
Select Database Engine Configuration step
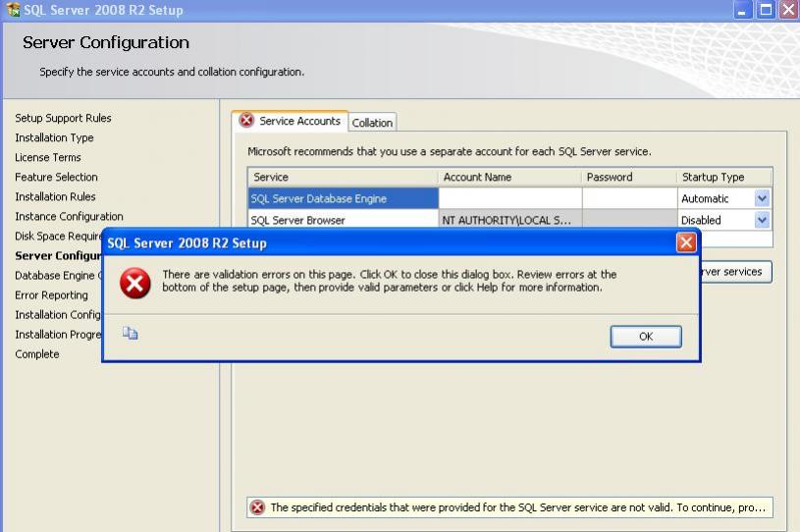[58, 276]
